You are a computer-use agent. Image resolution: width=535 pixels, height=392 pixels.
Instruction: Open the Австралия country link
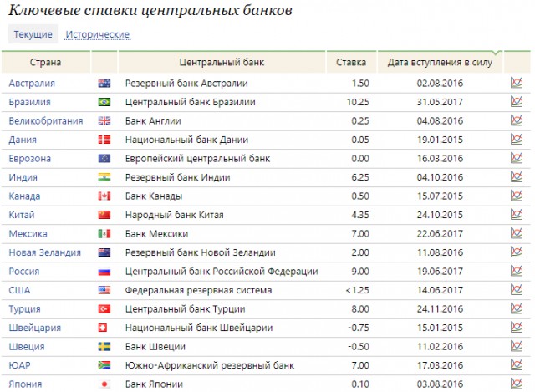pyautogui.click(x=32, y=84)
